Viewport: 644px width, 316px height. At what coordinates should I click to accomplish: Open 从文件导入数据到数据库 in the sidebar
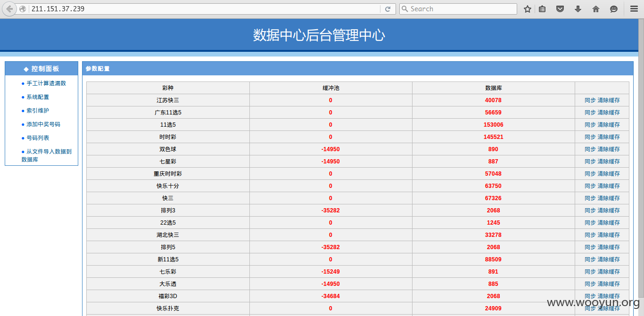tap(46, 155)
